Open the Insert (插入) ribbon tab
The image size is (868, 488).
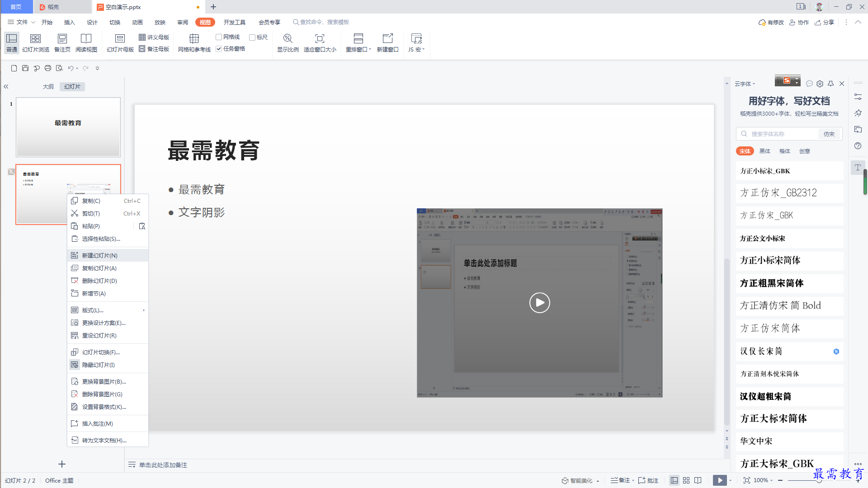pos(69,22)
